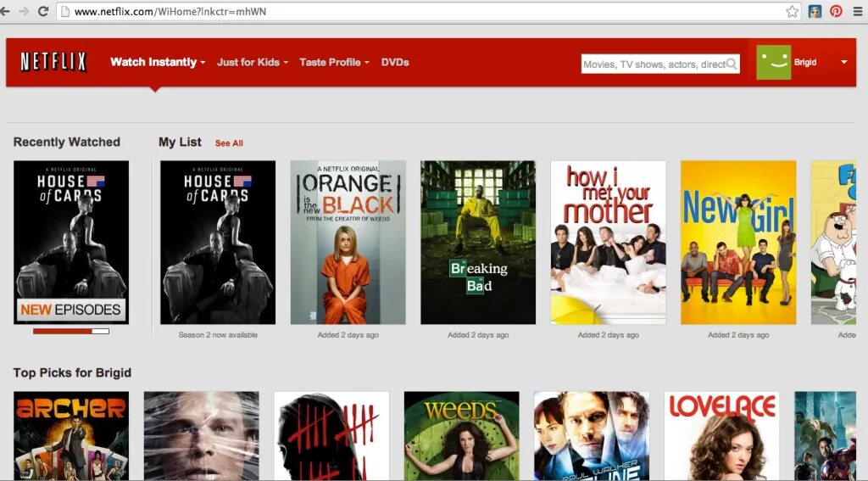Click the Brigid profile name
Screen dimensions: 868x481
pyautogui.click(x=805, y=62)
